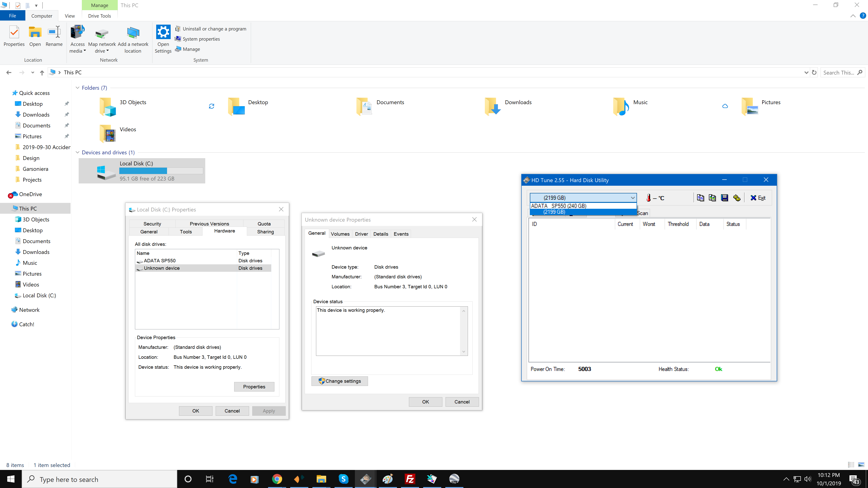
Task: Click Device status scrollbar down arrow
Action: point(464,352)
